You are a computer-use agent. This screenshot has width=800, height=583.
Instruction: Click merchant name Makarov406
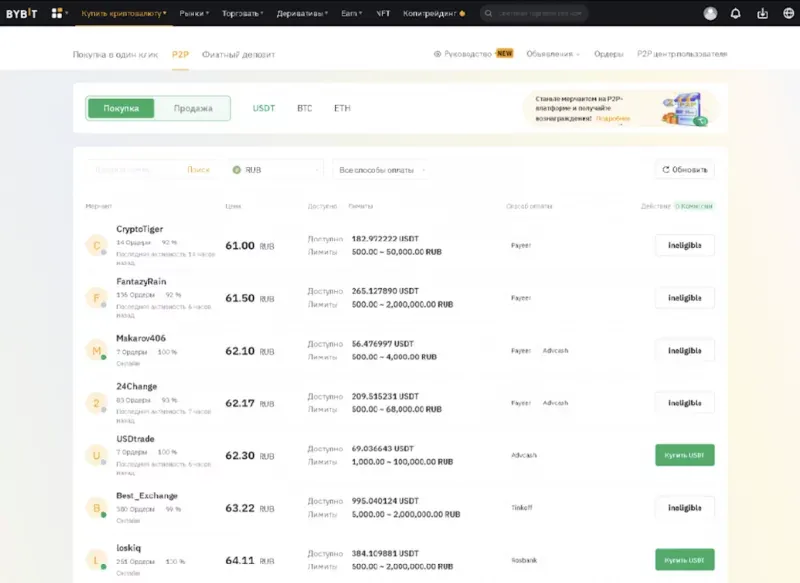pyautogui.click(x=141, y=338)
